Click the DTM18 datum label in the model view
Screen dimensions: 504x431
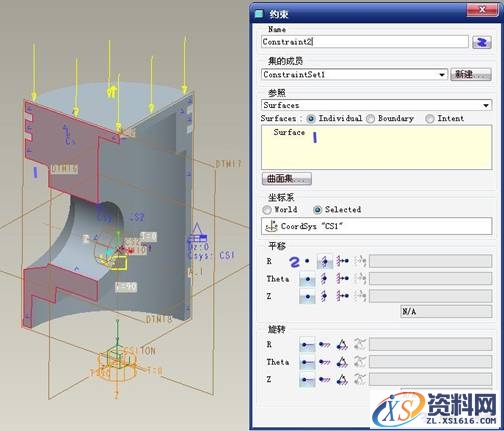159,319
